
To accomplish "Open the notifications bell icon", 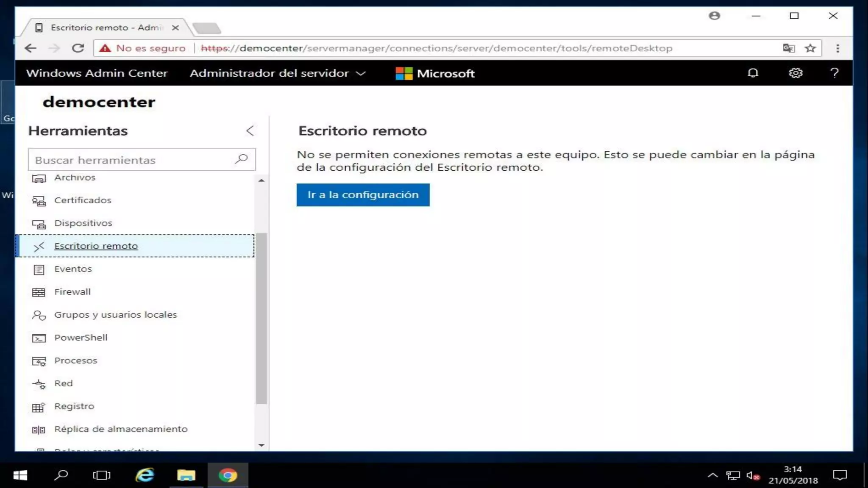I will point(753,73).
